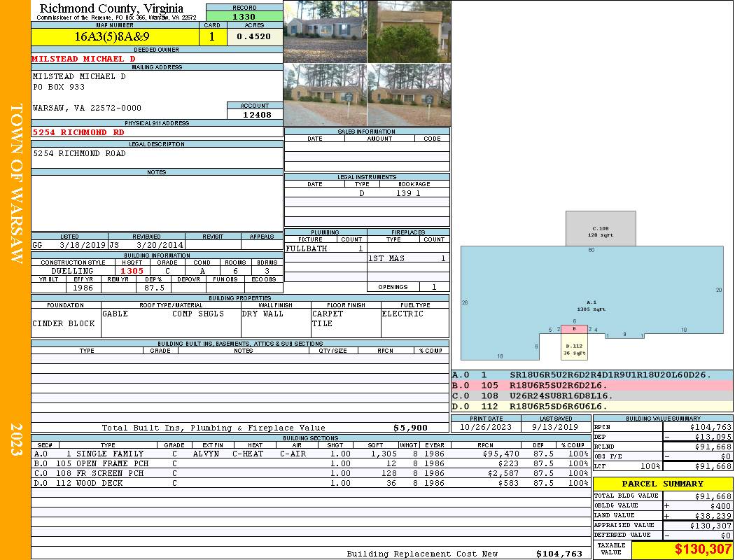735x560 pixels.
Task: Open the house photo with gray siding
Action: [x=325, y=31]
